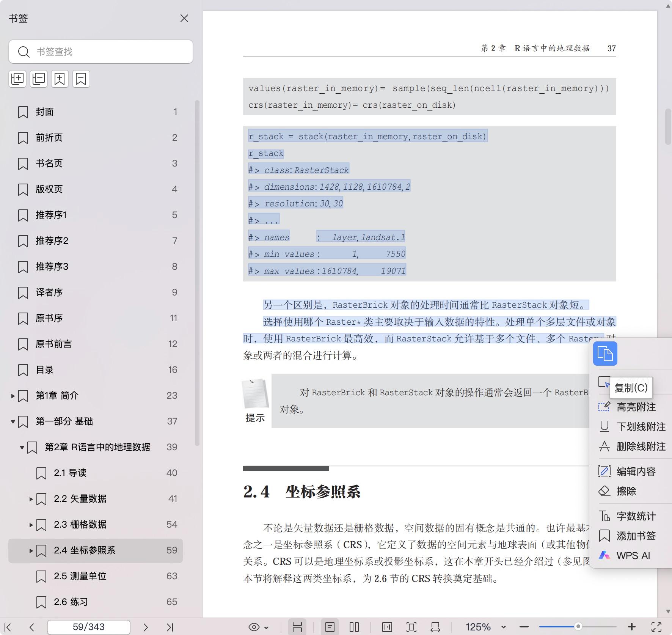Screen dimensions: 672x635
Task: Click the blue copy icon above the context menu
Action: [605, 353]
